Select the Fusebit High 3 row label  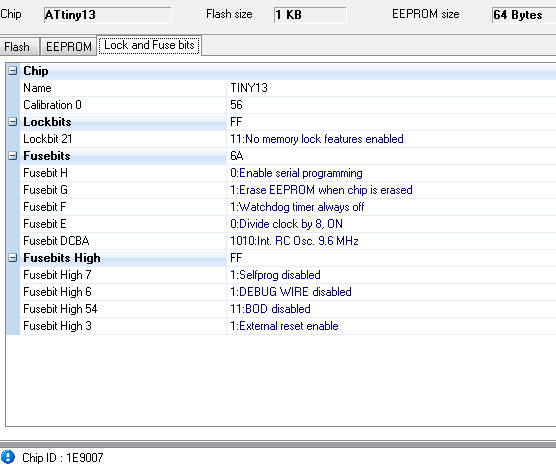57,326
